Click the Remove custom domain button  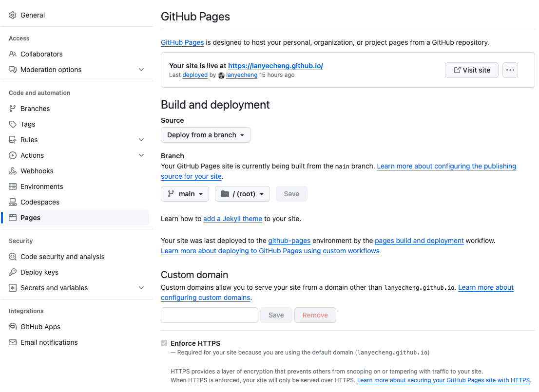pos(315,315)
